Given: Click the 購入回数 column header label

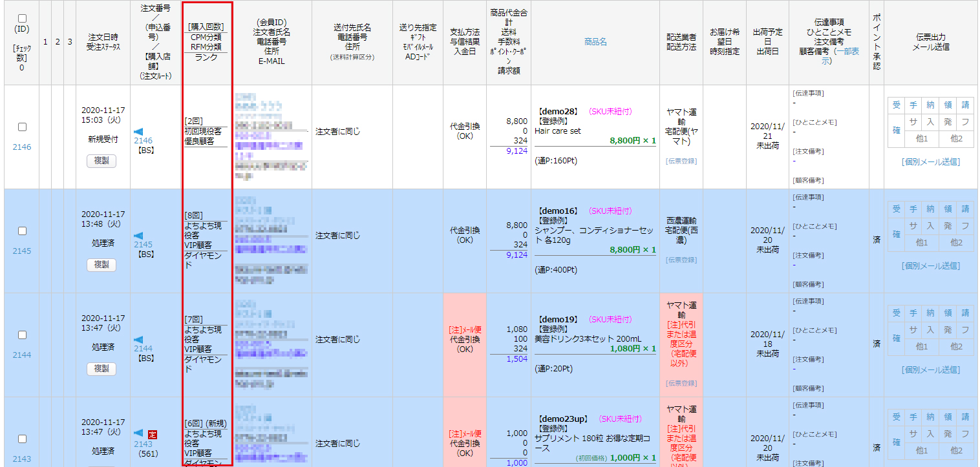Looking at the screenshot, I should click(206, 27).
